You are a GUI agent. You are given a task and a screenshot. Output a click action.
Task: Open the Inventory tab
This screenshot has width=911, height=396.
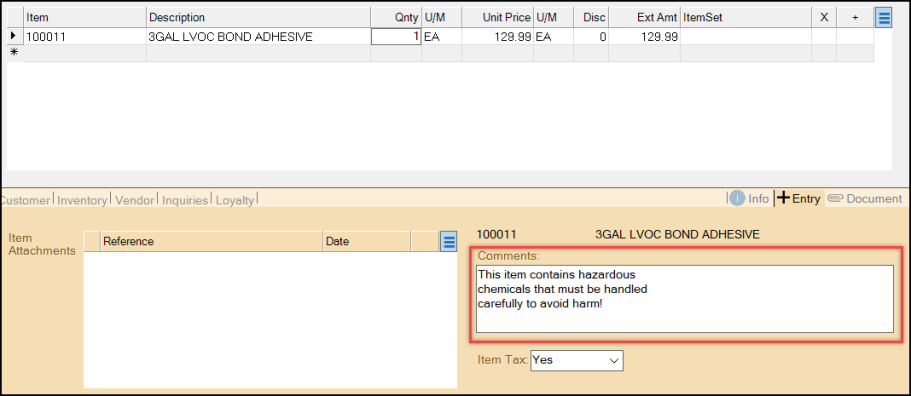point(82,200)
